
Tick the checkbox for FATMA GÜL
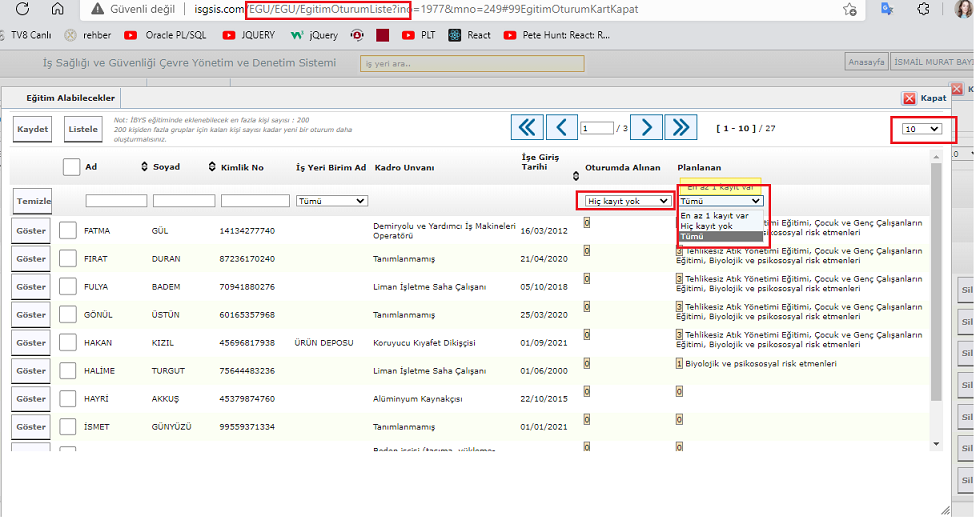[67, 231]
